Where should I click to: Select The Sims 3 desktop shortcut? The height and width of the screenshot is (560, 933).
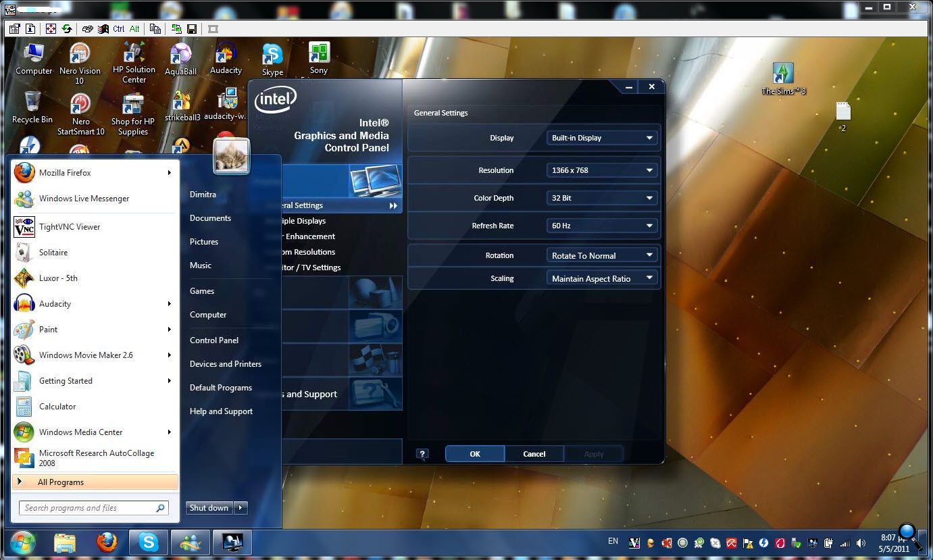784,78
